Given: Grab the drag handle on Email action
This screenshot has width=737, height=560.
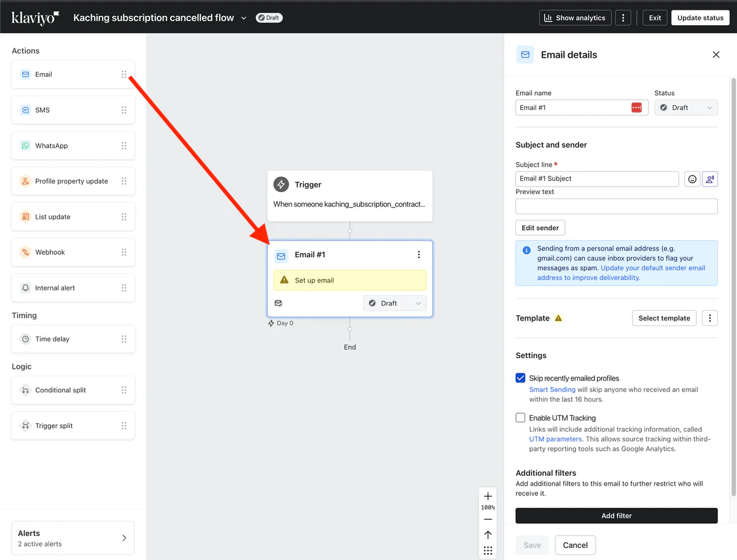Looking at the screenshot, I should 124,74.
